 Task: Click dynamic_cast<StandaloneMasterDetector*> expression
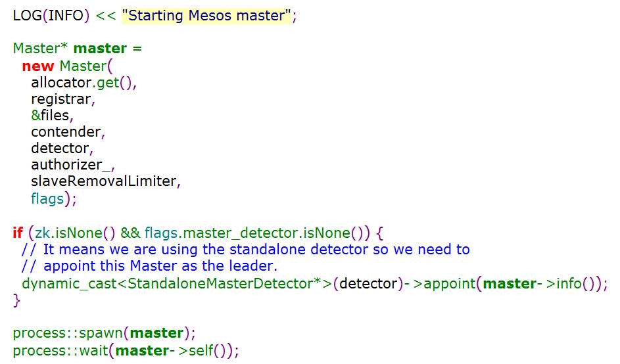pos(177,284)
